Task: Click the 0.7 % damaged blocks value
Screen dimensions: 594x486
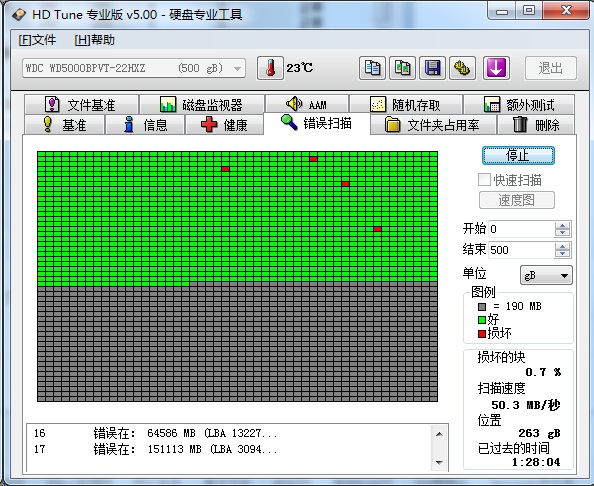Action: tap(543, 372)
